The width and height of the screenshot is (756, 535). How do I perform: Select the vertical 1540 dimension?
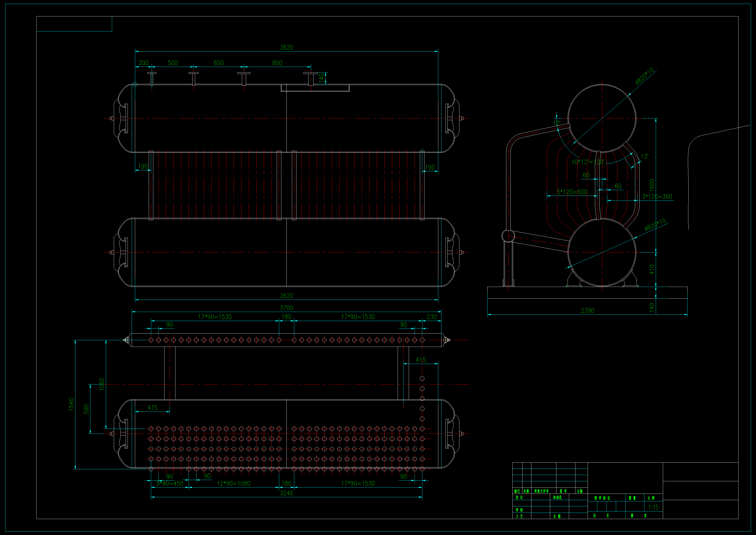[x=71, y=404]
